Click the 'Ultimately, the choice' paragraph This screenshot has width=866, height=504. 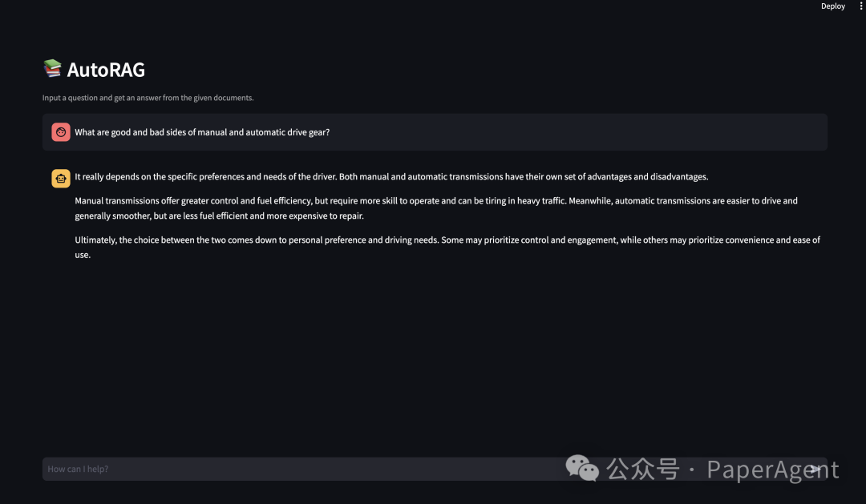click(x=447, y=248)
